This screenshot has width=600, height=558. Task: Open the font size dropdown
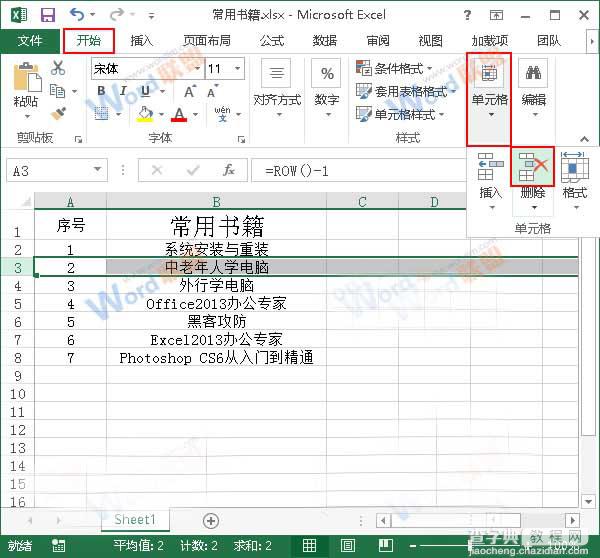click(237, 69)
